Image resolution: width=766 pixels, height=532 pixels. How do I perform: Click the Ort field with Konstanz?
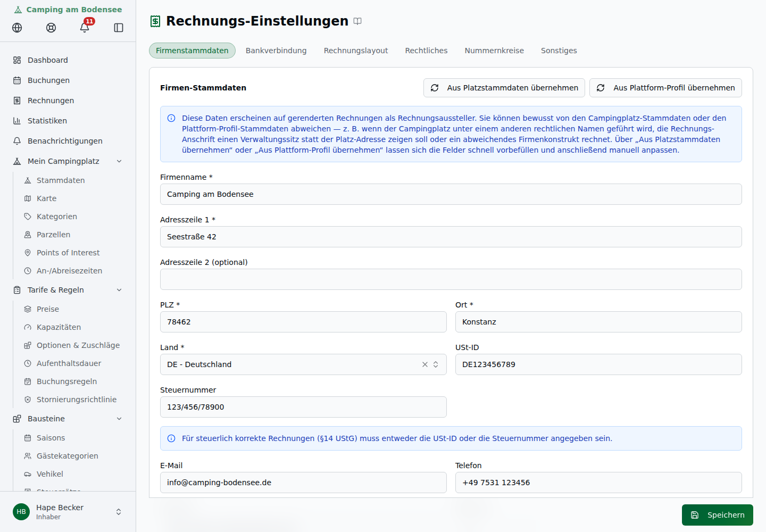click(598, 322)
